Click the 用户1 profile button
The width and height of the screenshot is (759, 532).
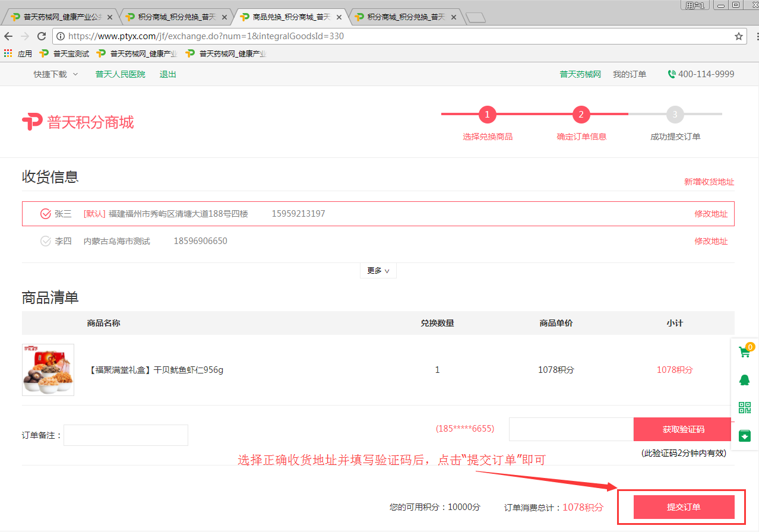695,5
